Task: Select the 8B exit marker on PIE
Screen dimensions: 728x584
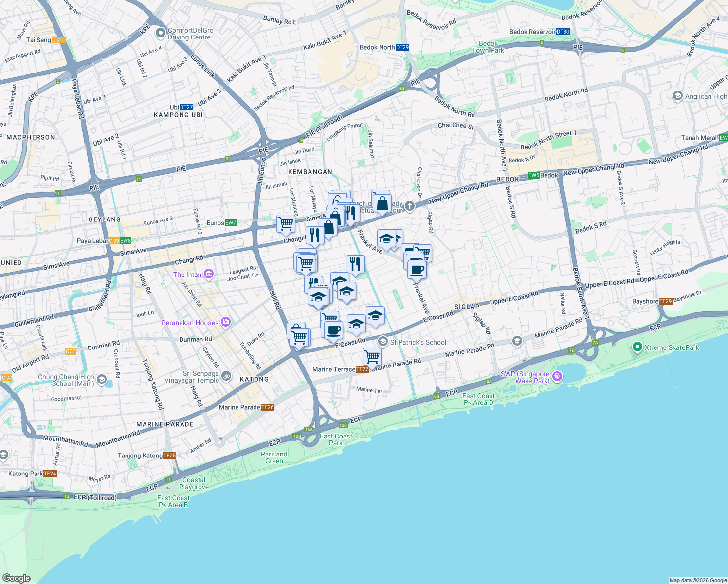Action: point(401,88)
